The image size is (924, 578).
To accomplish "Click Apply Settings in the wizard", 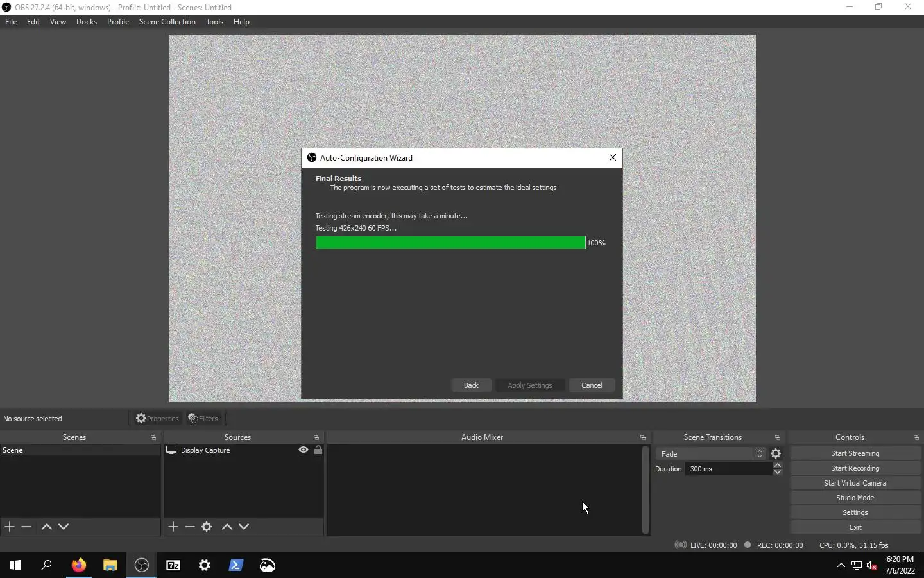I will [x=530, y=385].
